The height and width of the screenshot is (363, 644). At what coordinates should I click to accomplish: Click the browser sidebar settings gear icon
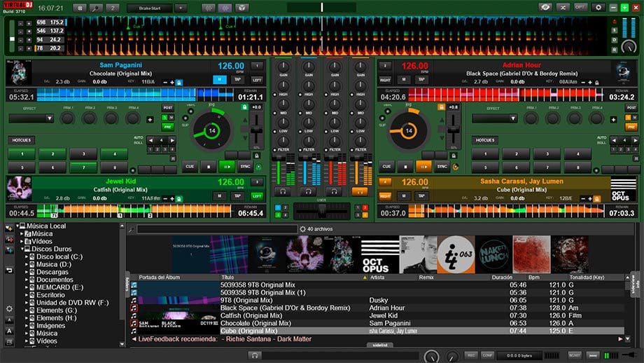pos(9,309)
